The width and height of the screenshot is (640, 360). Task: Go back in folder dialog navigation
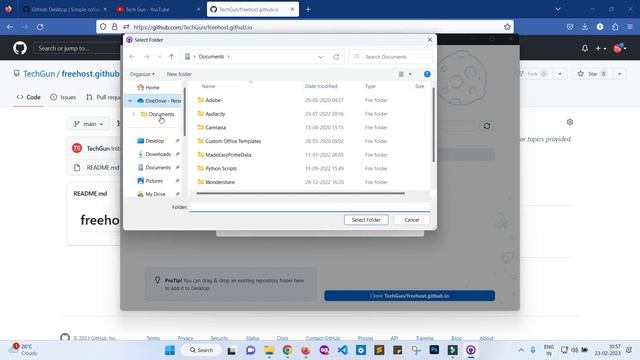(x=132, y=57)
